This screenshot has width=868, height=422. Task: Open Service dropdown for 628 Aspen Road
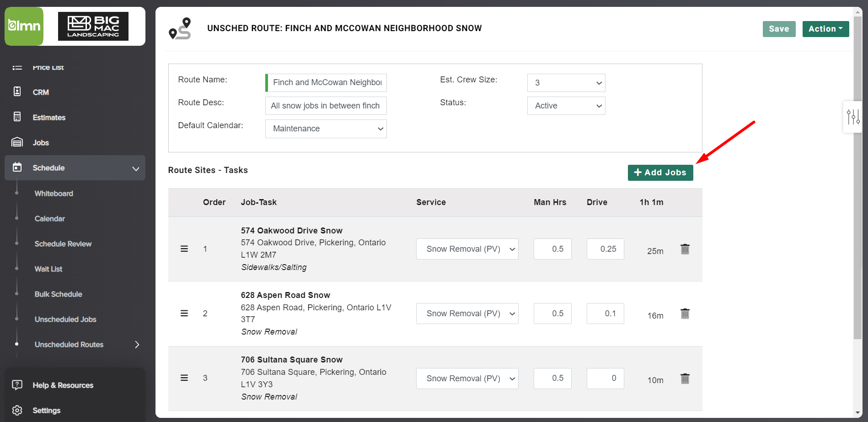[x=467, y=314]
